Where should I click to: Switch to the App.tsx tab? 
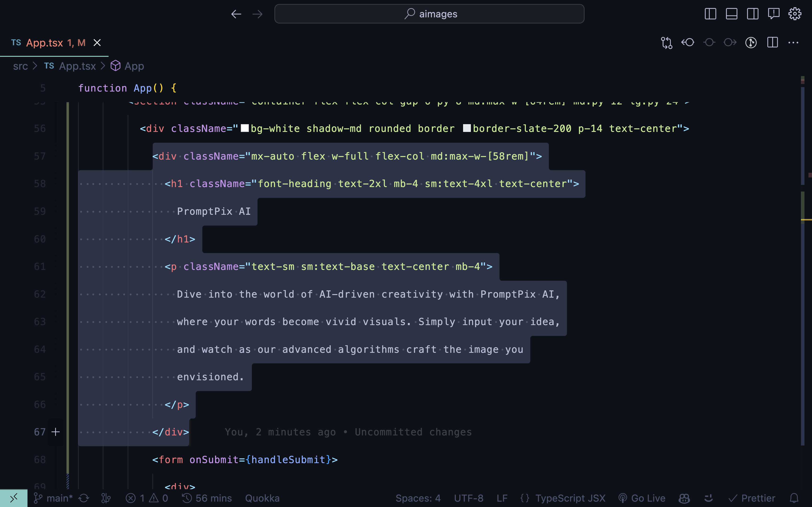50,42
